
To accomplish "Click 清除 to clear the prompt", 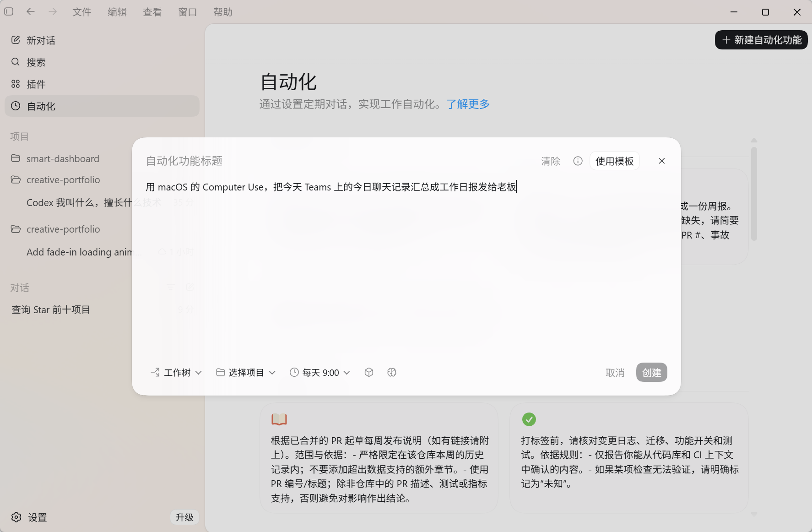I will [x=551, y=161].
